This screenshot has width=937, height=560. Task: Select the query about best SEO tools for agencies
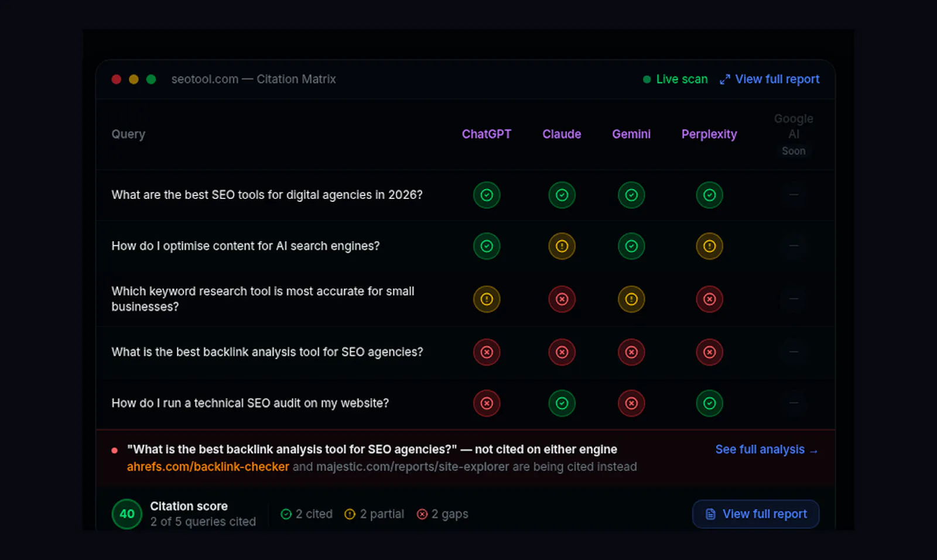click(x=267, y=195)
